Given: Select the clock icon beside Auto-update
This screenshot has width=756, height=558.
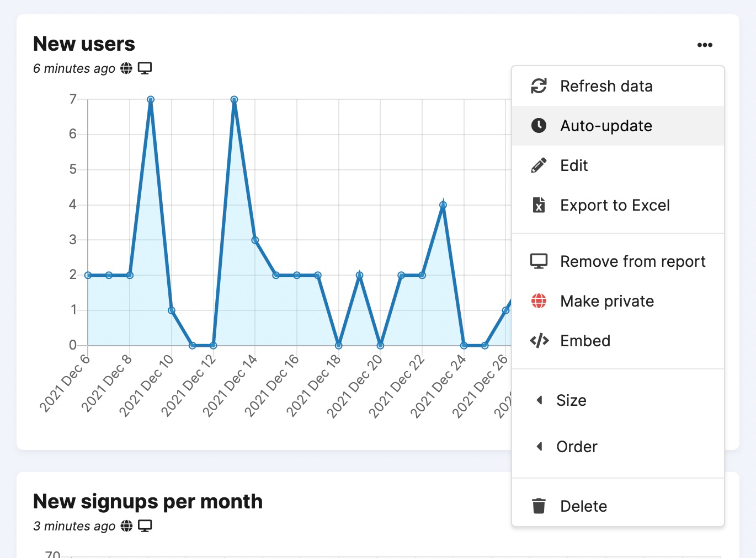Looking at the screenshot, I should (539, 125).
